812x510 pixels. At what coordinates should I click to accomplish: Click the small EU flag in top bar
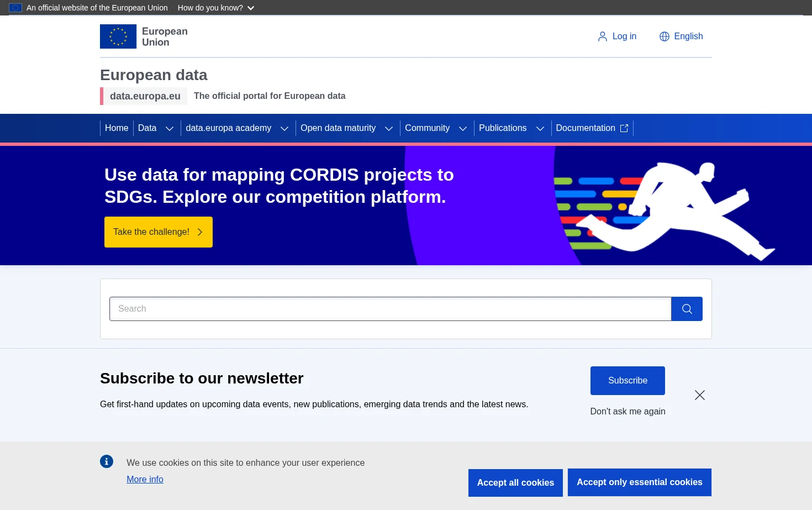(x=15, y=8)
